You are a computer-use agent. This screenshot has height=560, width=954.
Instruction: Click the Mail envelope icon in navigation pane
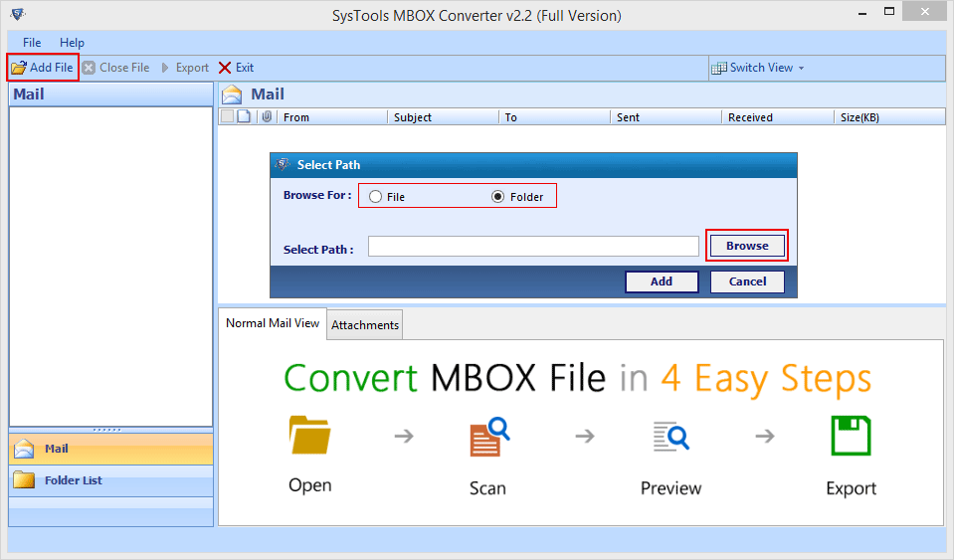pos(24,449)
